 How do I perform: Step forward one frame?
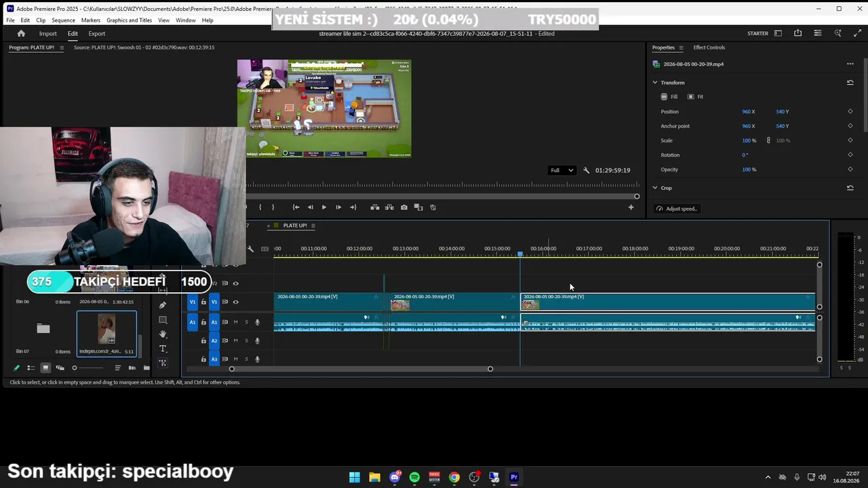pos(338,207)
